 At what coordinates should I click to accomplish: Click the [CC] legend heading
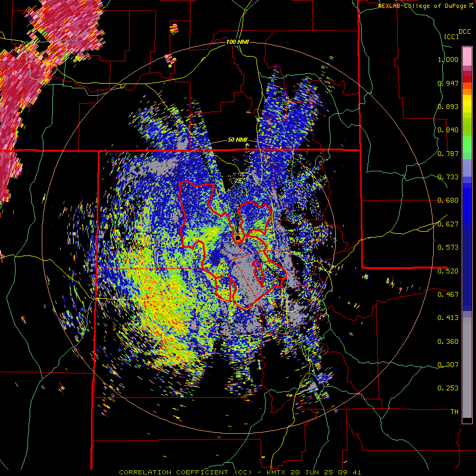coord(451,36)
